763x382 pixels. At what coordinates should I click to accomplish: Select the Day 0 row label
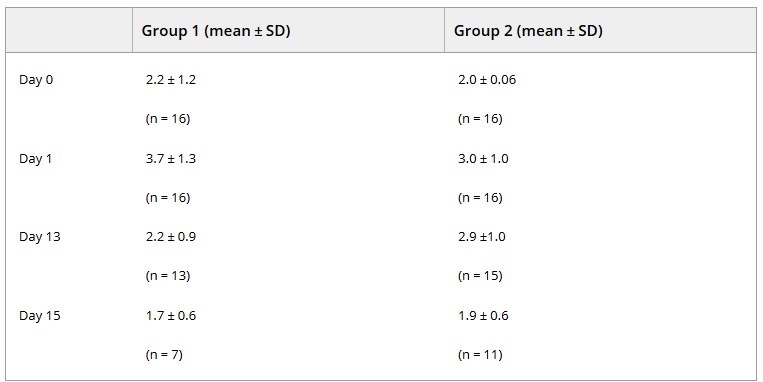36,80
